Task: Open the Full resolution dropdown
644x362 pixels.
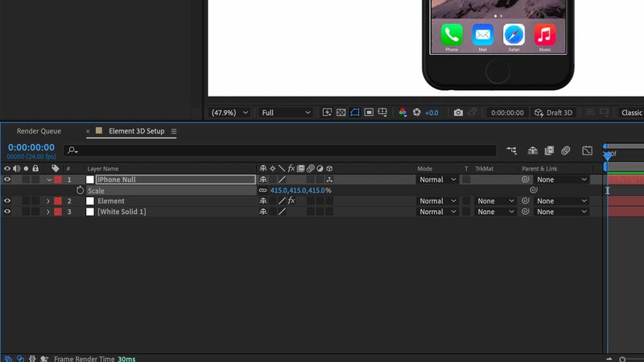Action: click(287, 113)
